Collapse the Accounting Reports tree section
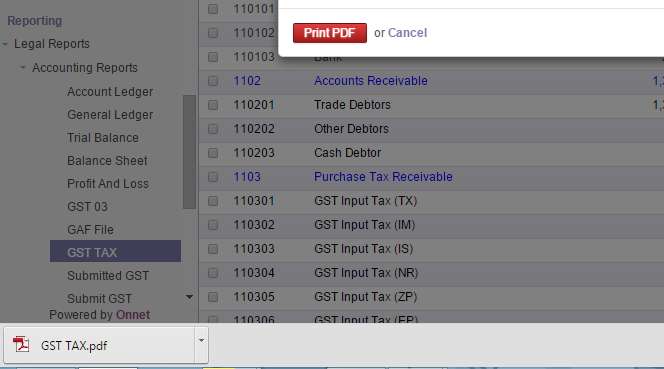Screen dimensions: 664x369 tap(23, 68)
